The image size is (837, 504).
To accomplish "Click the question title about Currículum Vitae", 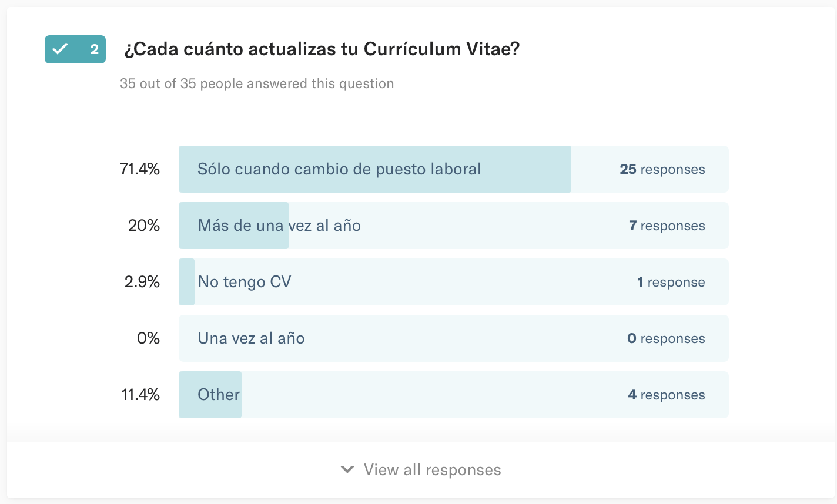I will (322, 49).
